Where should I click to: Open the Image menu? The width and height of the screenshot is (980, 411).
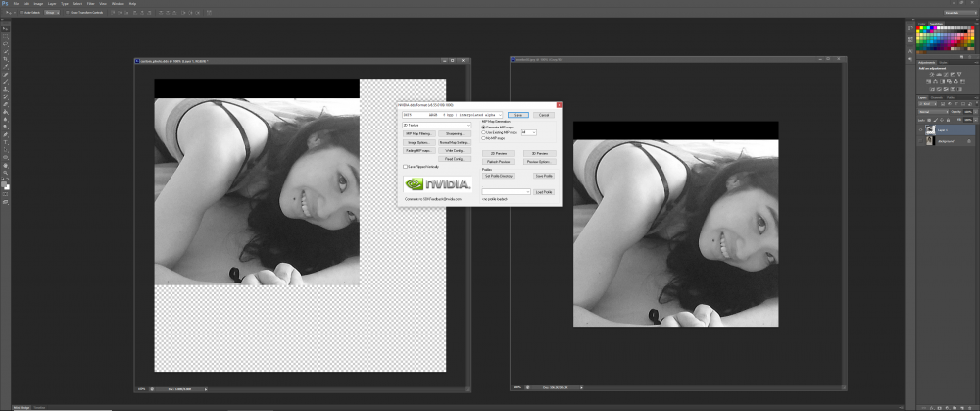pos(38,4)
